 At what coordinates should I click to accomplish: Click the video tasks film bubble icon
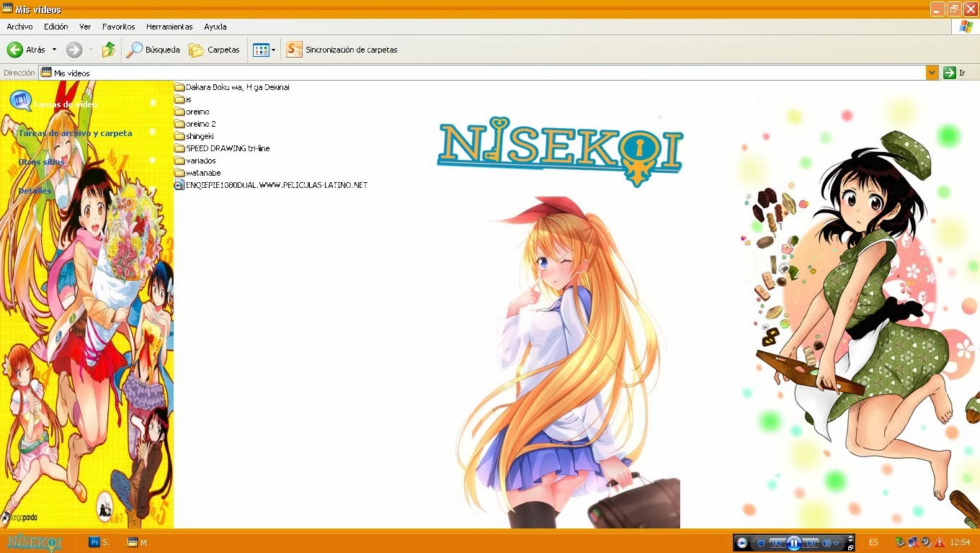point(21,101)
